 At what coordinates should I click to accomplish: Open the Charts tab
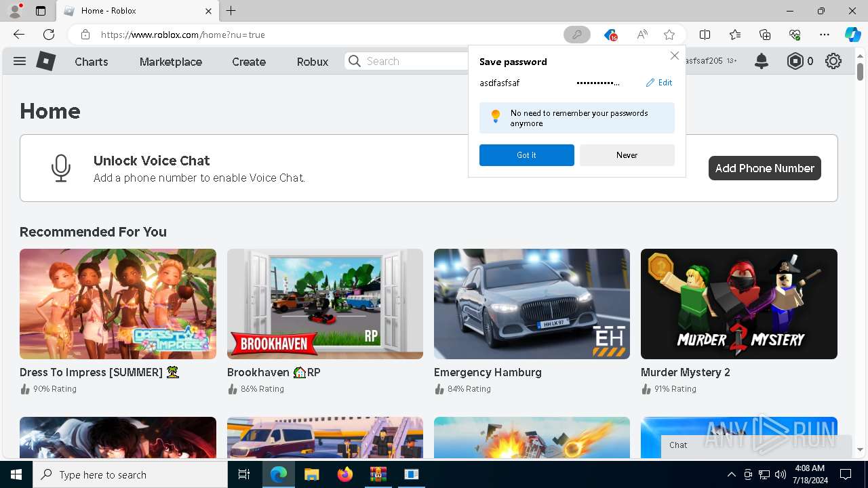pyautogui.click(x=92, y=62)
